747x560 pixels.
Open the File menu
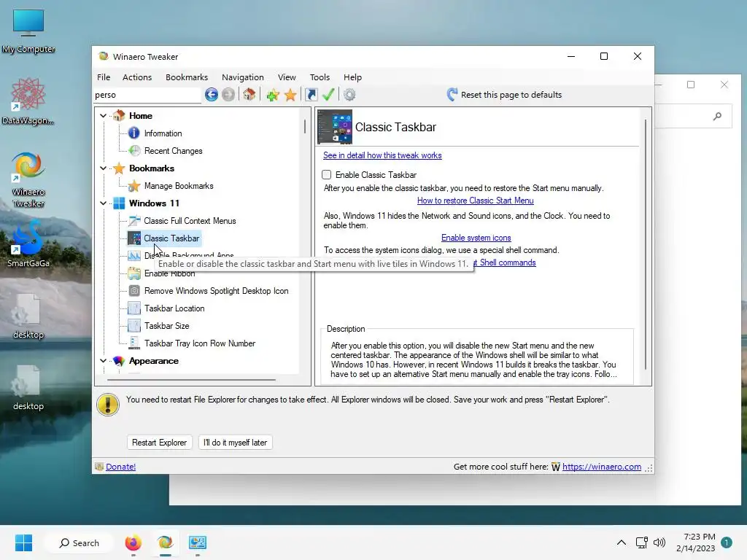(x=104, y=77)
